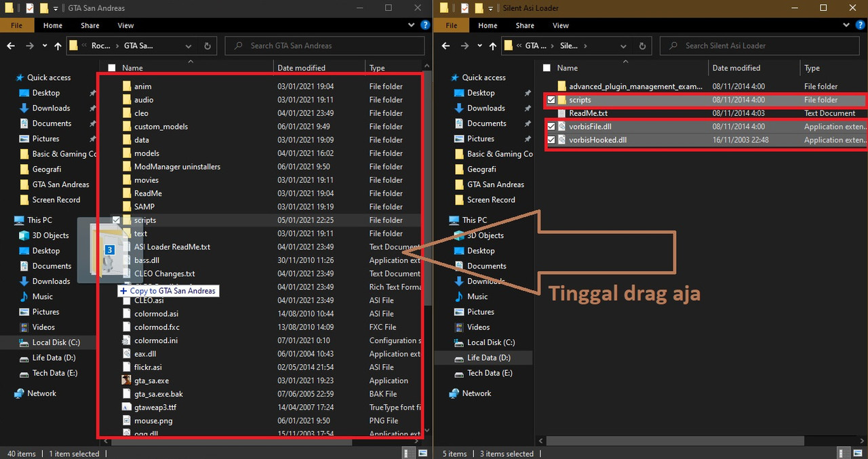868x459 pixels.
Task: Select the flickr.asi file icon
Action: click(x=127, y=367)
